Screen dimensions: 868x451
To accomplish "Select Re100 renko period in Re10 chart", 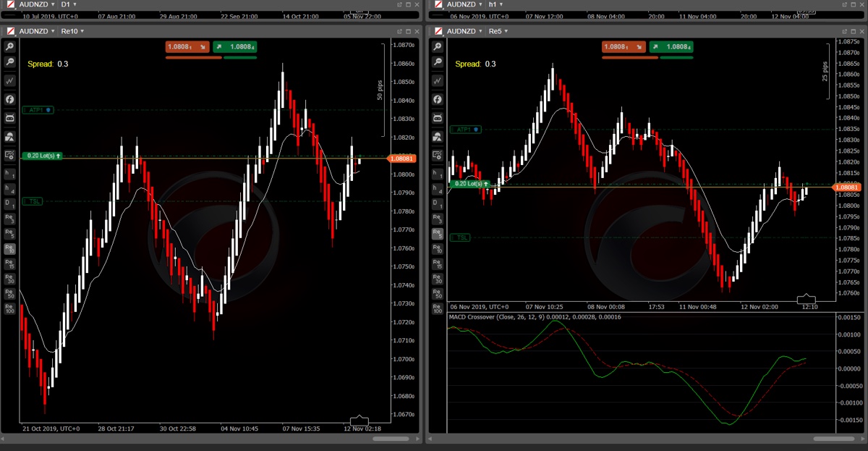I will pos(10,309).
